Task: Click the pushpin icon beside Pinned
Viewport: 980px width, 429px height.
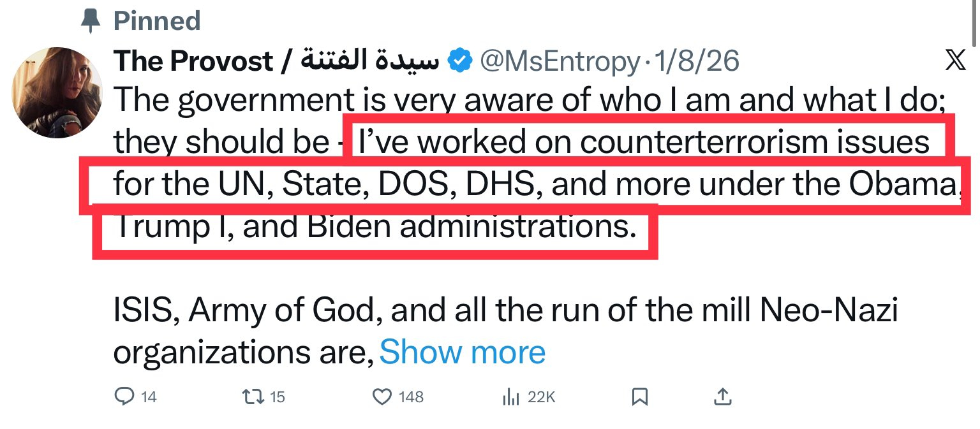Action: (93, 20)
